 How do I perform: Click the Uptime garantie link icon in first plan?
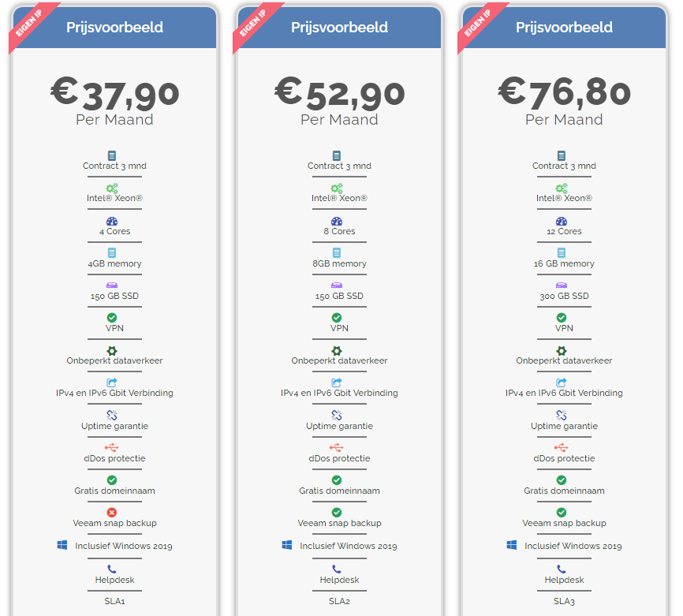coord(112,415)
